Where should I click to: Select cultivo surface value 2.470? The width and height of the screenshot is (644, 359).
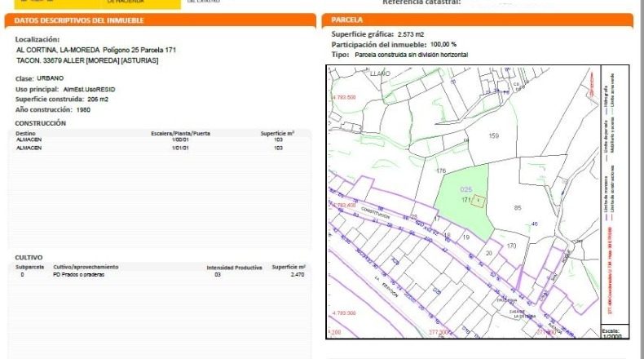point(298,275)
